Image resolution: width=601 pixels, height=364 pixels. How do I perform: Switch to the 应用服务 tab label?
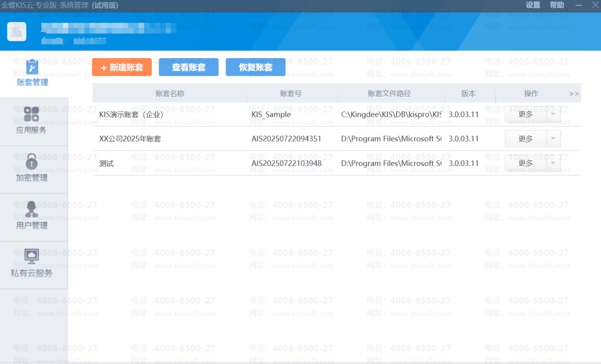click(x=31, y=130)
